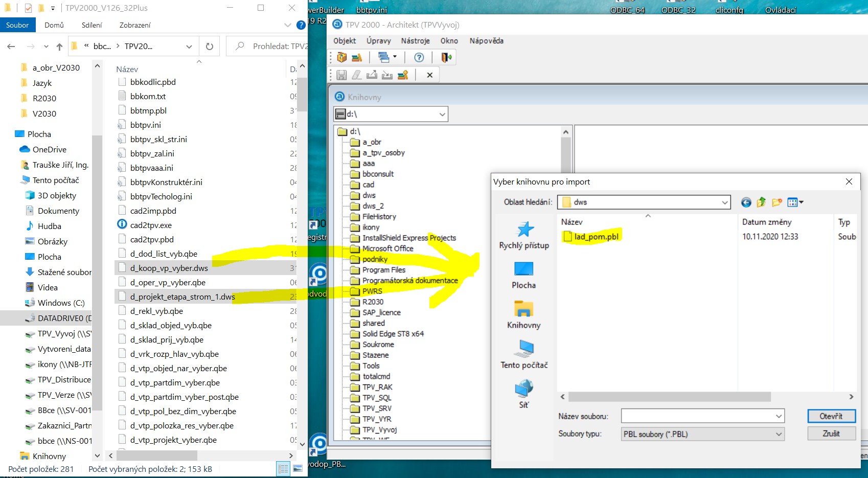Open the view menu icon in import dialog
The width and height of the screenshot is (868, 478).
pos(795,202)
